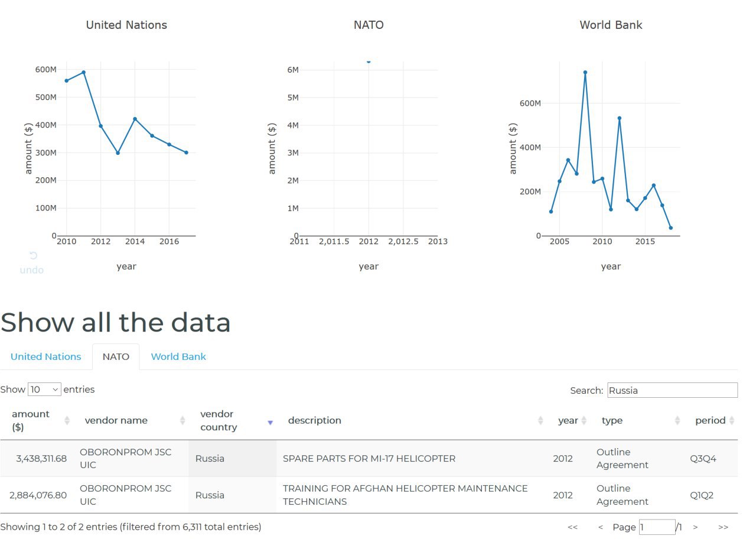Click Russia in the training row
Screen dimensions: 756x545
[x=210, y=495]
